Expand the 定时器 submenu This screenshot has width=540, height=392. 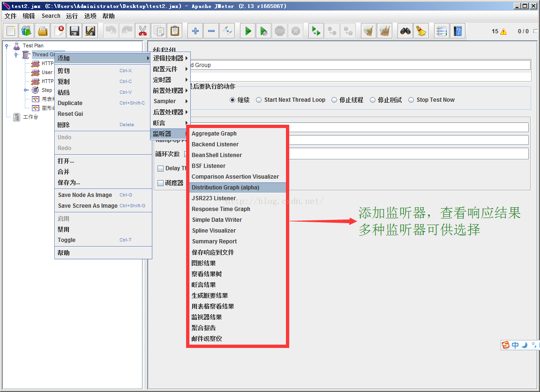pyautogui.click(x=171, y=80)
